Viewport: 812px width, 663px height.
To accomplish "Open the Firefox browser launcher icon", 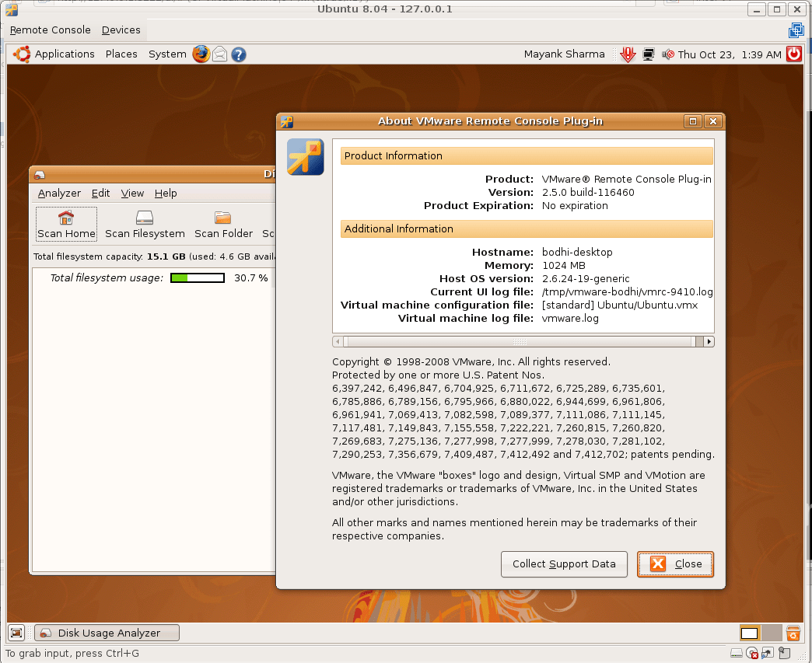I will pyautogui.click(x=201, y=54).
